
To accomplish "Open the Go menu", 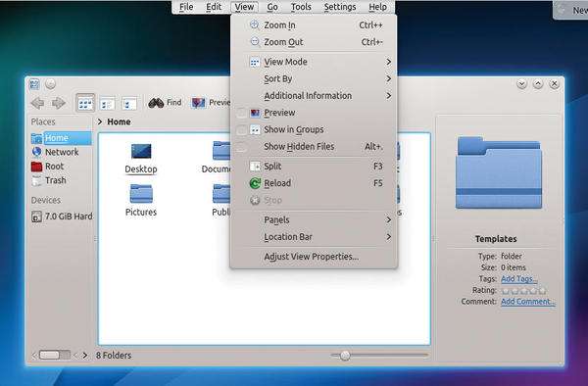I will (272, 7).
